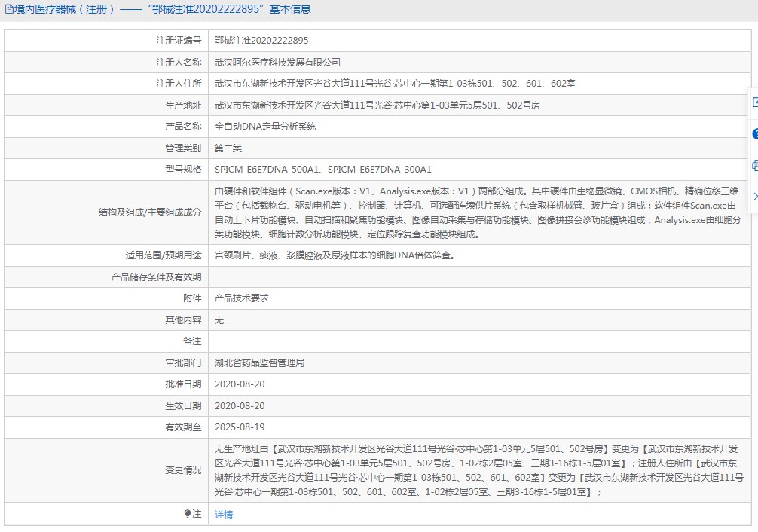Click the 适用范围/预期用途 label

[164, 255]
